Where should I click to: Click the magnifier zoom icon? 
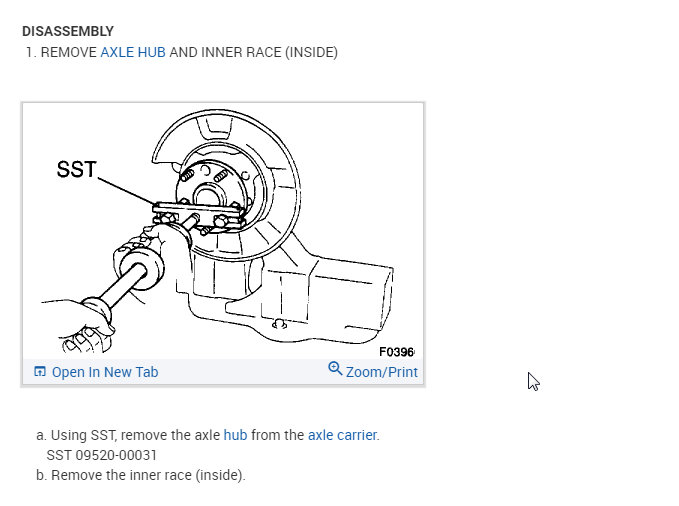pyautogui.click(x=335, y=369)
